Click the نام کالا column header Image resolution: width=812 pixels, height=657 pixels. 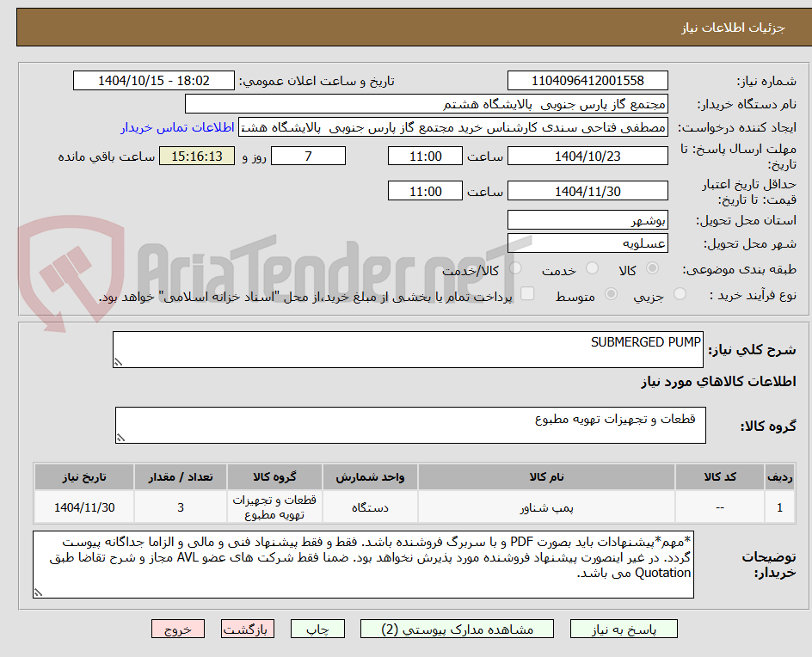coord(546,476)
